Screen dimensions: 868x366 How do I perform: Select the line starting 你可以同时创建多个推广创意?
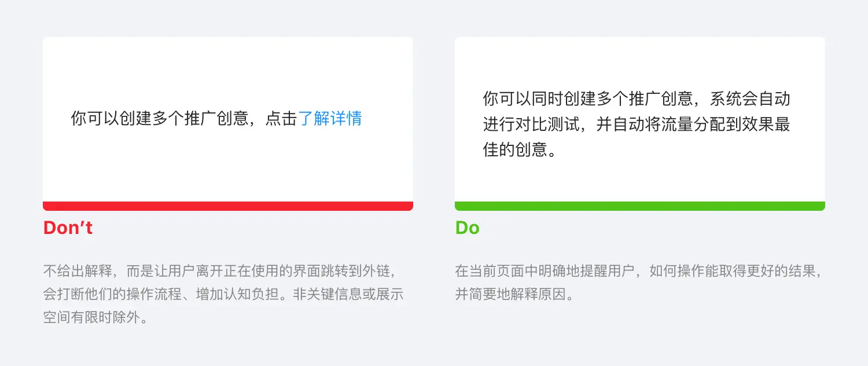click(637, 99)
